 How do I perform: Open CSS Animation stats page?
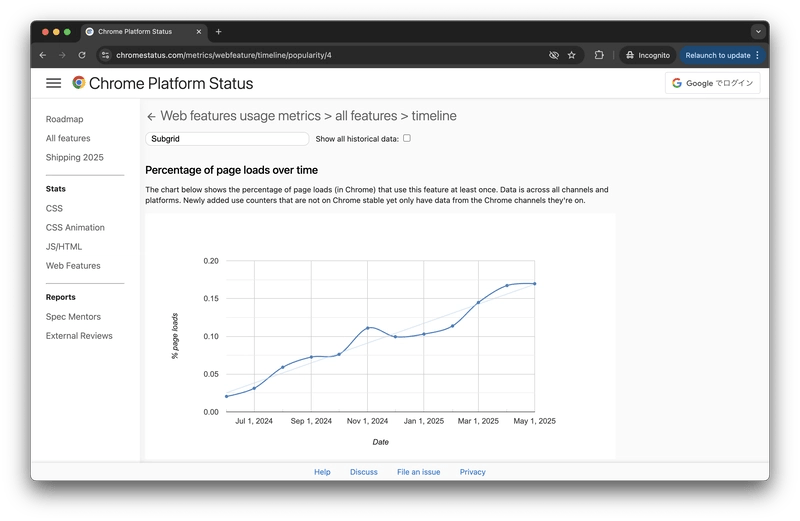(x=75, y=228)
